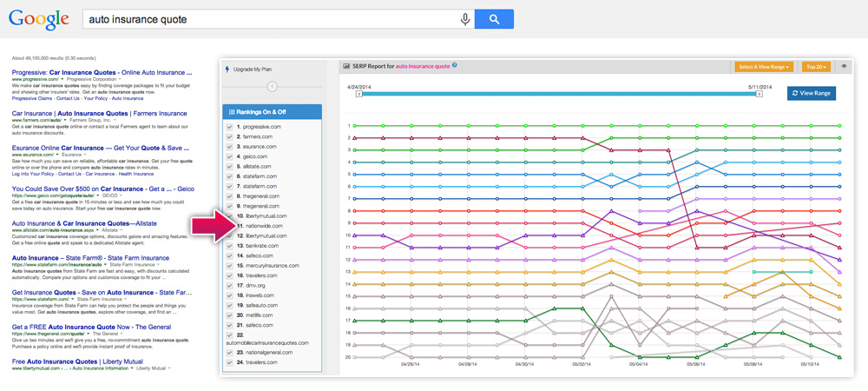Toggle the allstate.com ranking checkbox
The width and height of the screenshot is (868, 391).
[229, 166]
